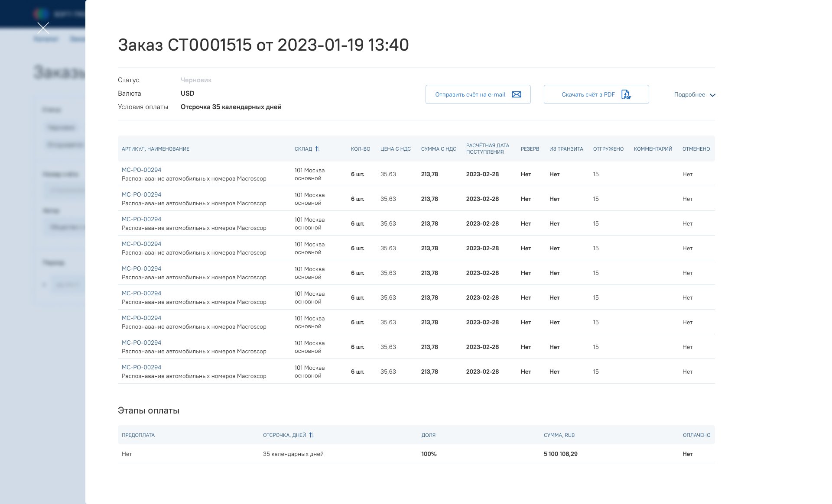The image size is (832, 504).
Task: Click the envelope icon on send invoice button
Action: tap(517, 94)
